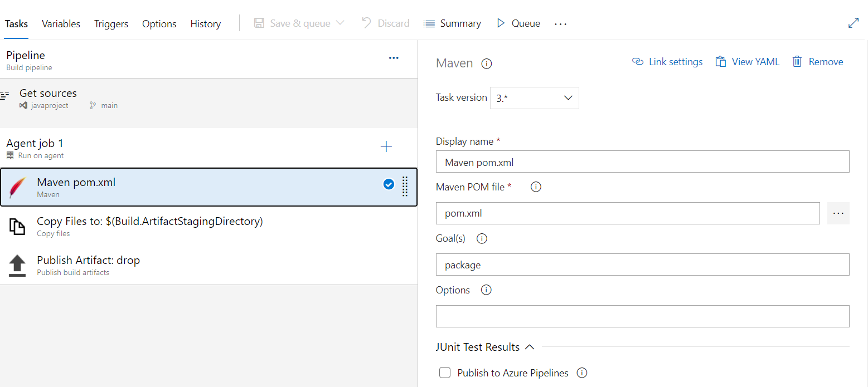Click the View YAML link
The width and height of the screenshot is (868, 387).
(748, 62)
